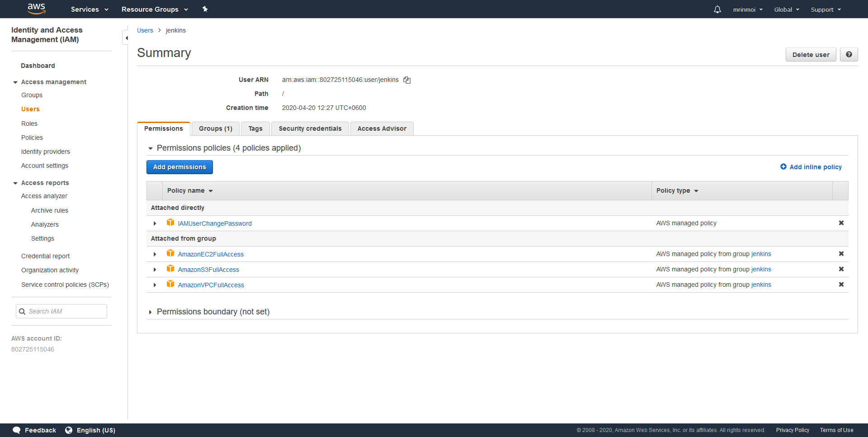Switch to the Permissions tab
868x437 pixels.
pyautogui.click(x=164, y=128)
